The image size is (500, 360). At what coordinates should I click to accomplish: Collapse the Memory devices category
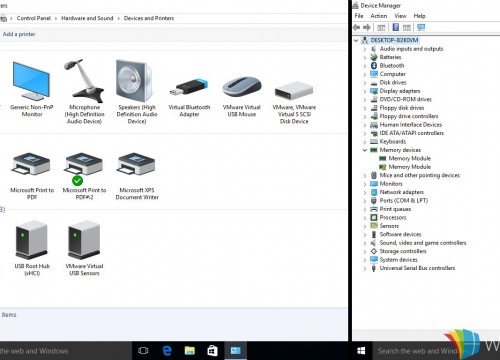365,150
